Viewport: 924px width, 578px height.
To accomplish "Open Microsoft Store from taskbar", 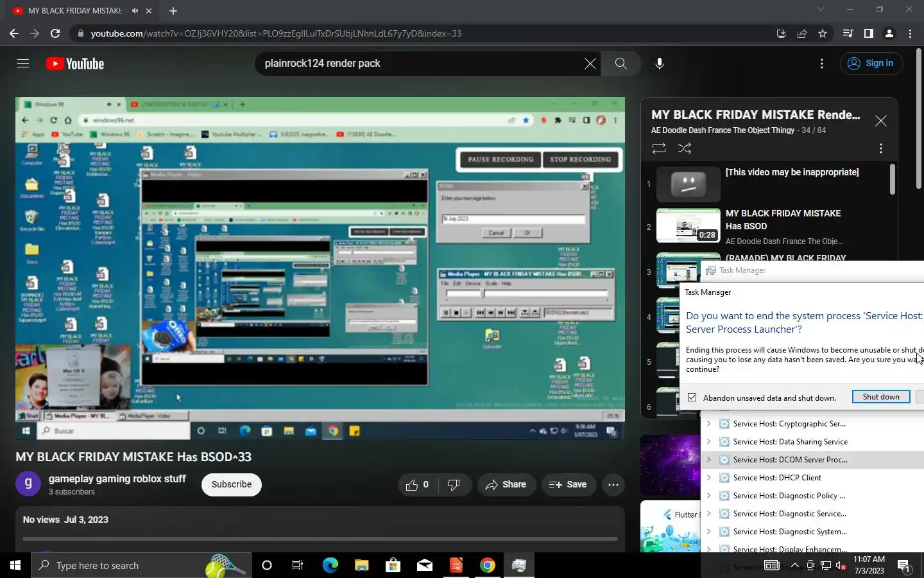I will click(x=393, y=565).
